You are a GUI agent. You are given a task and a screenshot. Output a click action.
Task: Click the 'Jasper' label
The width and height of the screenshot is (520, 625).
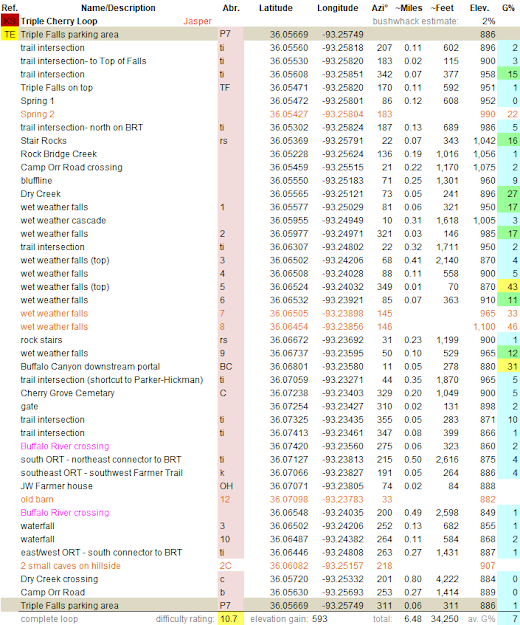click(197, 21)
